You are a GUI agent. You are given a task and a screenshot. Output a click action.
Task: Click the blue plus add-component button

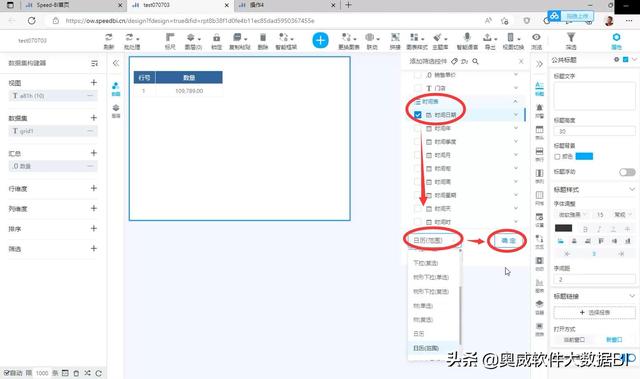pyautogui.click(x=320, y=40)
